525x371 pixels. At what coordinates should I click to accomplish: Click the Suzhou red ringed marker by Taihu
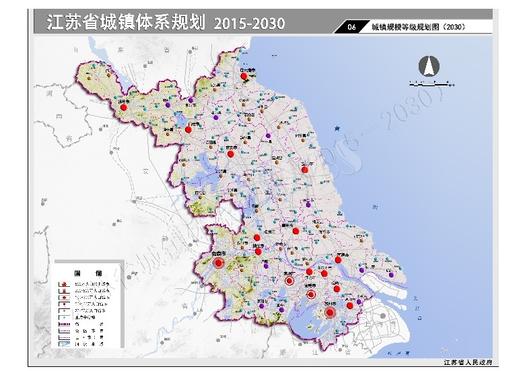330,312
